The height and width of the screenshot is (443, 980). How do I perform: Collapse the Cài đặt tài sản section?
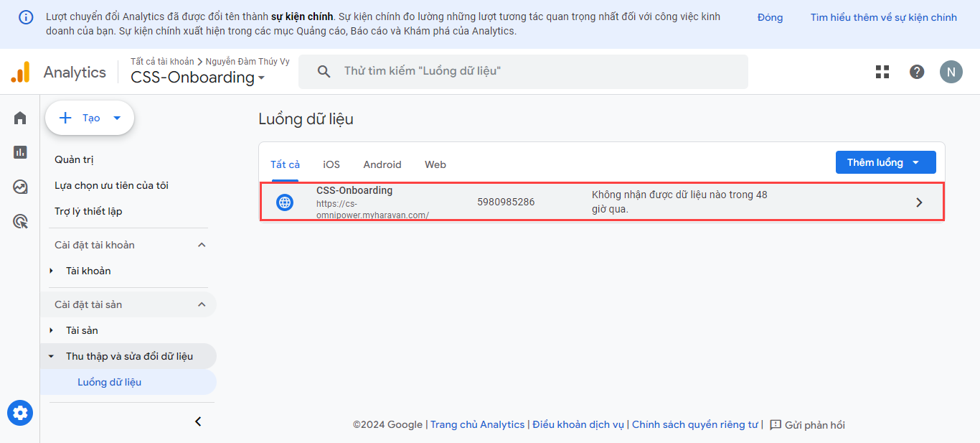[202, 304]
